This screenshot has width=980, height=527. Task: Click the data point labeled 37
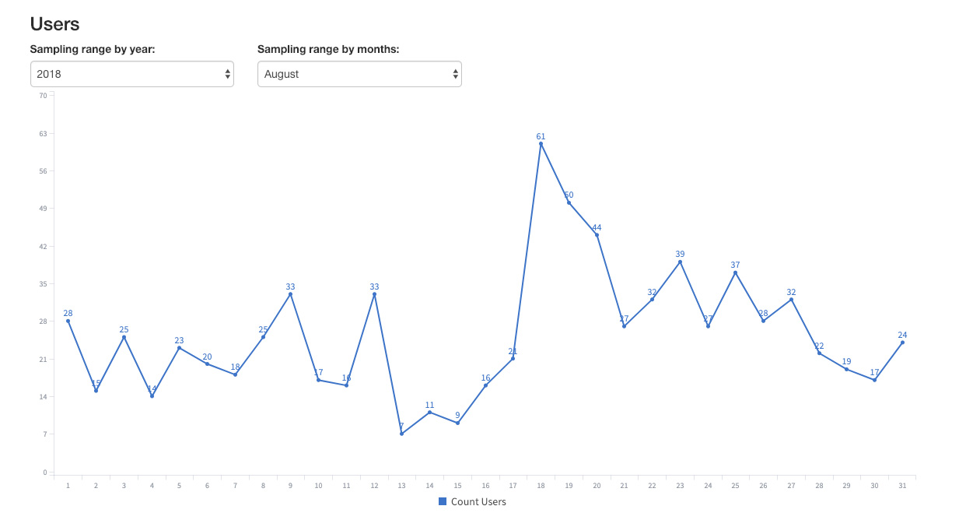[x=735, y=272]
